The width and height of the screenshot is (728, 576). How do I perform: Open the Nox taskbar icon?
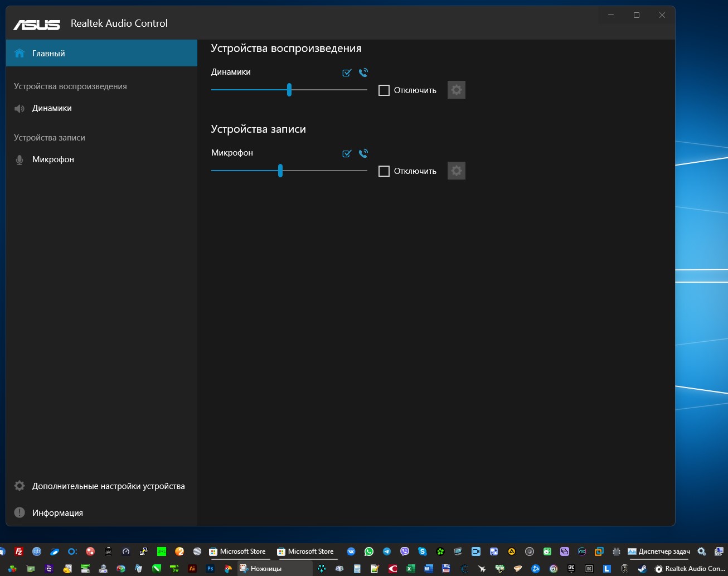pyautogui.click(x=582, y=551)
